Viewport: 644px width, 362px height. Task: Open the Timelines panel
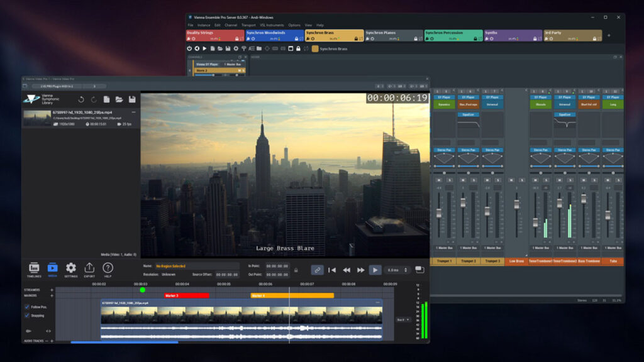pos(34,270)
